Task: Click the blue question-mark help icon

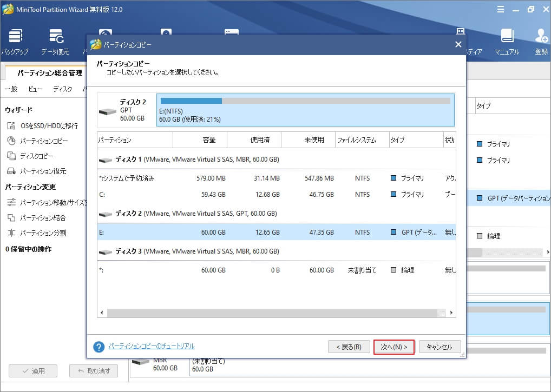Action: 99,347
